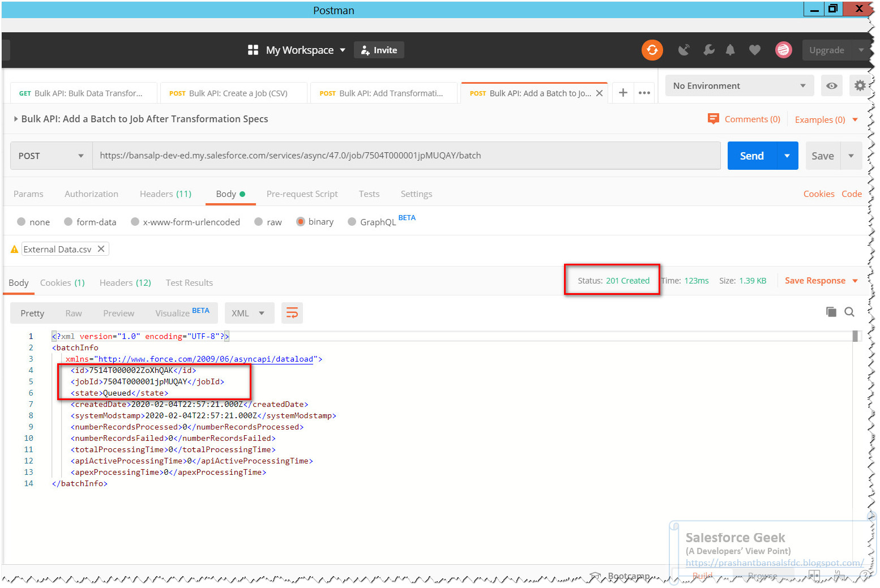Image resolution: width=880 pixels, height=588 pixels.
Task: Click the workspace grid icon
Action: 253,50
